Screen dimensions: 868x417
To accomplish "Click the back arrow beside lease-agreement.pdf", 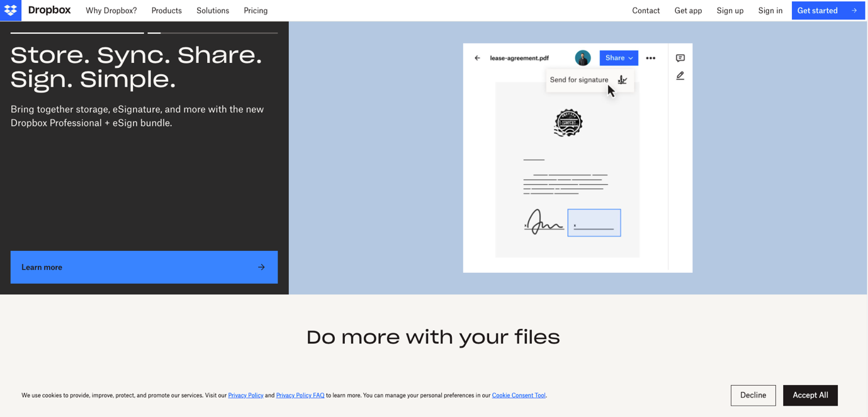I will (477, 58).
